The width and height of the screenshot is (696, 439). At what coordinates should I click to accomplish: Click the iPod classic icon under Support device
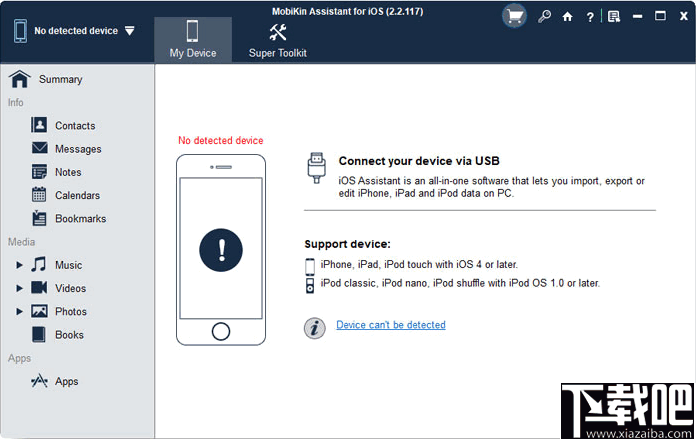point(310,286)
